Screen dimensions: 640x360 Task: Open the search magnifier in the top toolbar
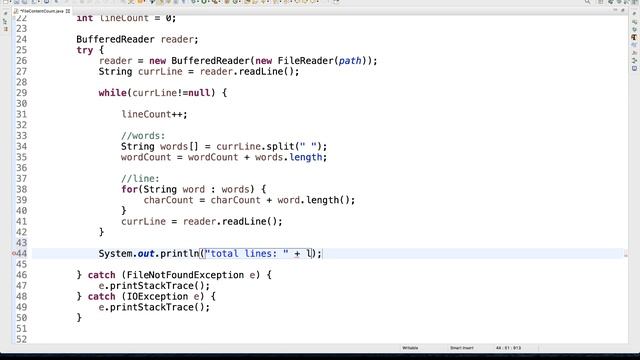[587, 2]
